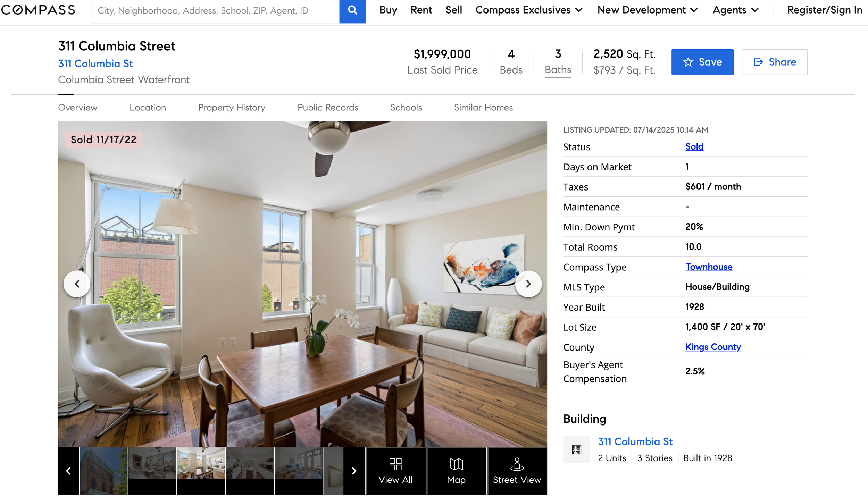Advance the photo carousel with the right arrow
Viewport: 868px width, 497px height.
(528, 284)
